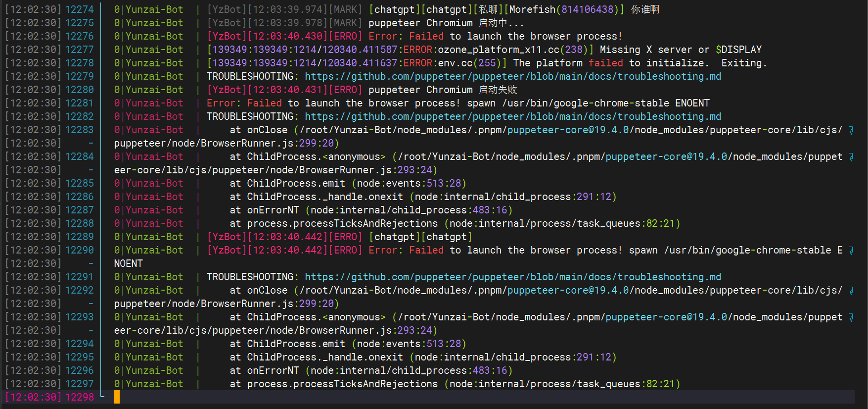Click 'ChildProcess.emit (node:events:513:28)' on line 12285
868x409 pixels.
click(357, 183)
